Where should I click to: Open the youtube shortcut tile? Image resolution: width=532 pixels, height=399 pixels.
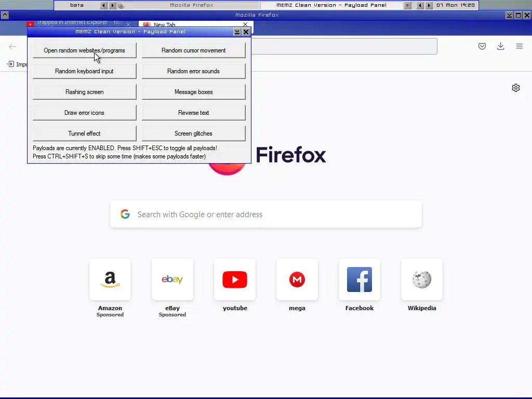click(235, 280)
